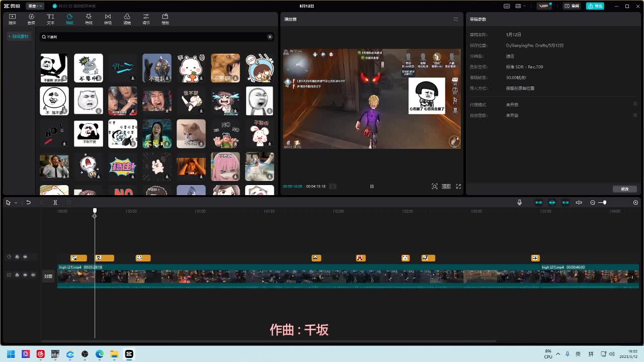This screenshot has height=362, width=644.
Task: Switch to the 文本 (Text) tab
Action: [x=50, y=19]
